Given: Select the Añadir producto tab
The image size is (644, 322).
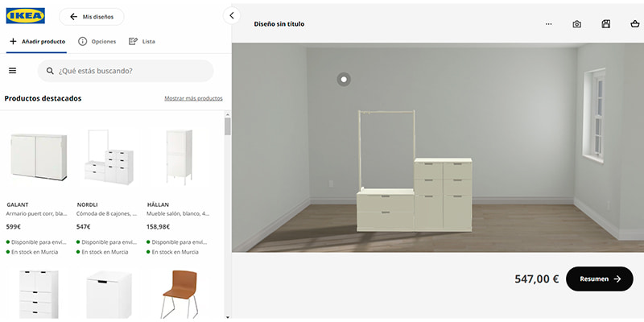Looking at the screenshot, I should [x=37, y=42].
